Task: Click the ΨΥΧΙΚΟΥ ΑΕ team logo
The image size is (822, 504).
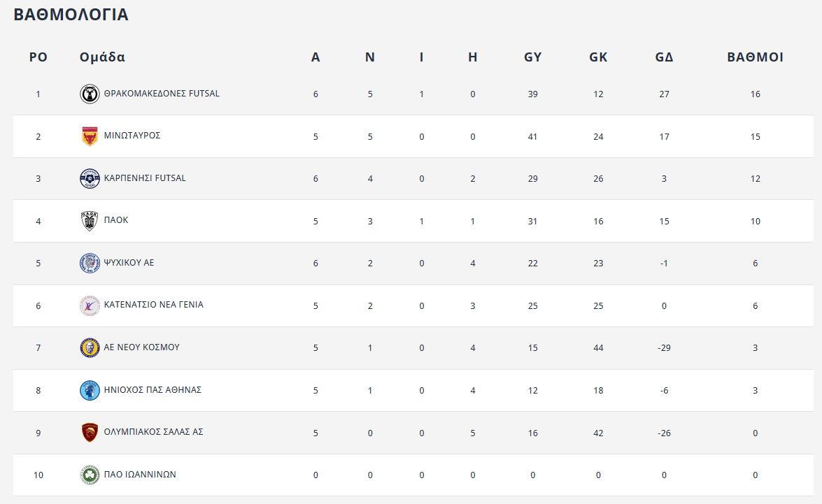Action: [90, 264]
